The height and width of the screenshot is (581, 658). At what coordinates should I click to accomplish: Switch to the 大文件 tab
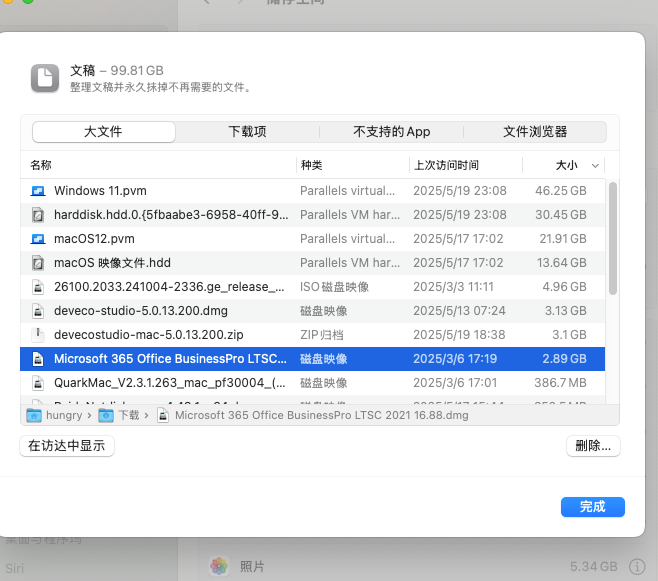pos(103,132)
